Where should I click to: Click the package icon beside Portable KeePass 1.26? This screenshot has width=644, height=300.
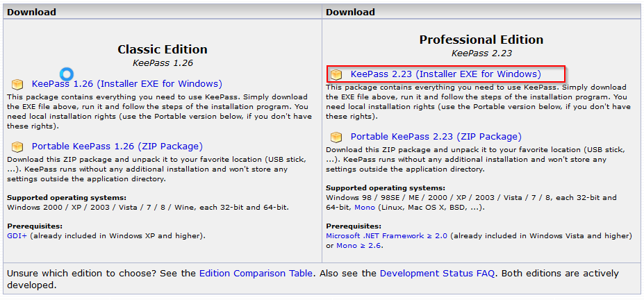[17, 147]
